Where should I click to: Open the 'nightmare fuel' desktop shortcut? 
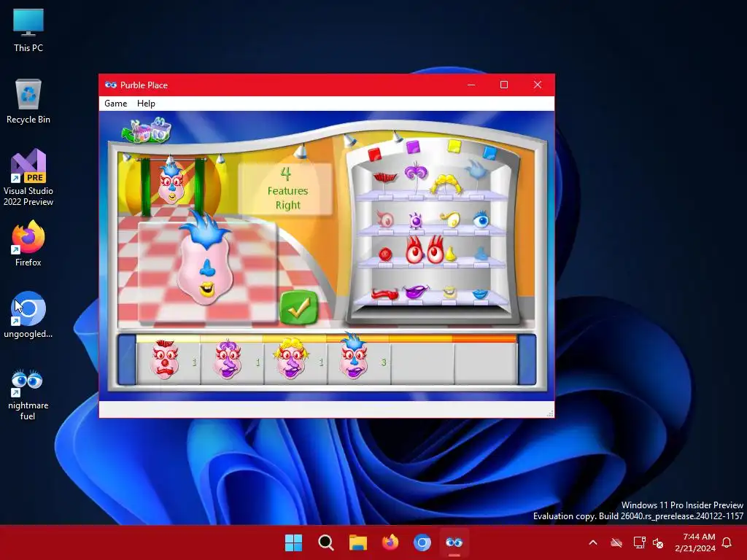coord(28,394)
